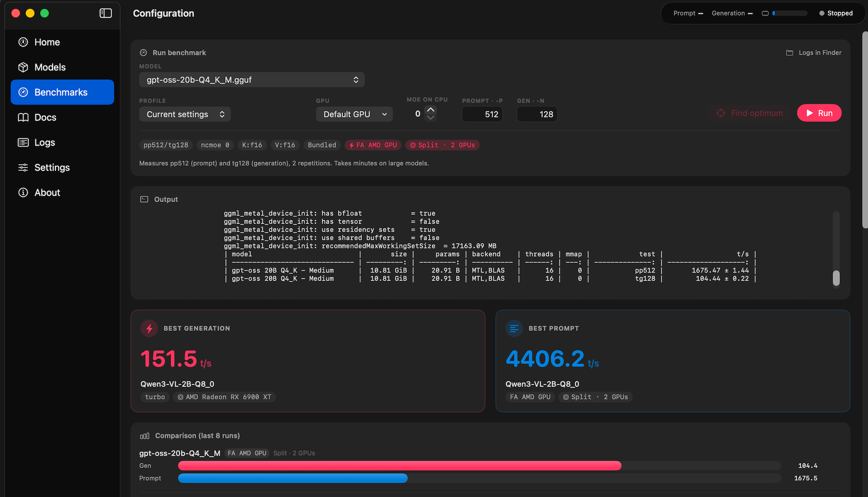
Task: Click the Home gauge icon
Action: click(x=23, y=42)
